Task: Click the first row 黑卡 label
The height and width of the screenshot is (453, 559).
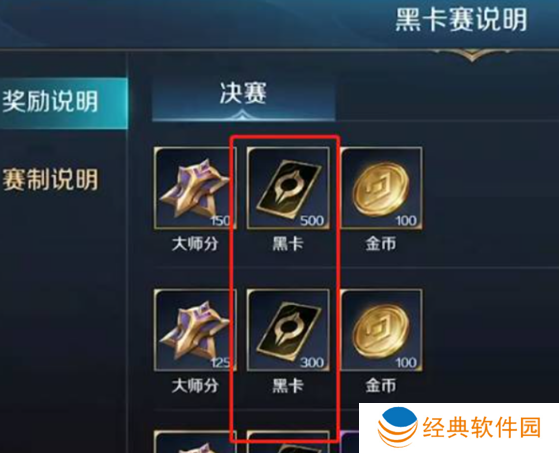Action: pos(288,244)
